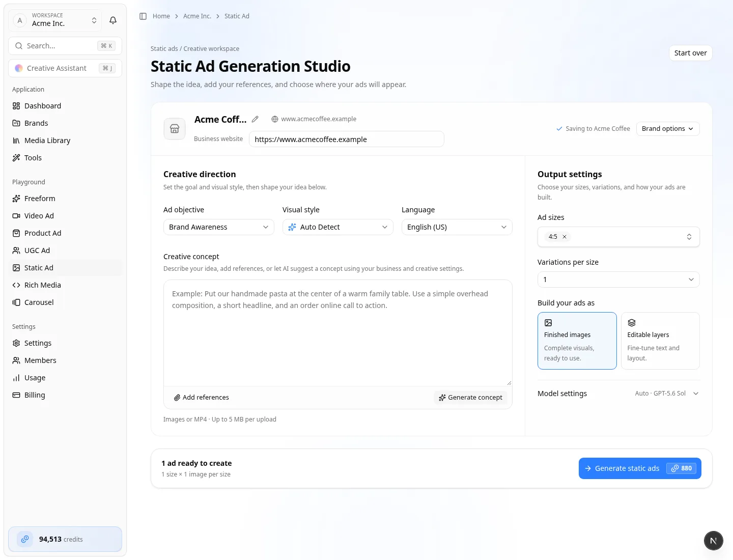
Task: Toggle the sidebar panel icon
Action: coord(143,16)
